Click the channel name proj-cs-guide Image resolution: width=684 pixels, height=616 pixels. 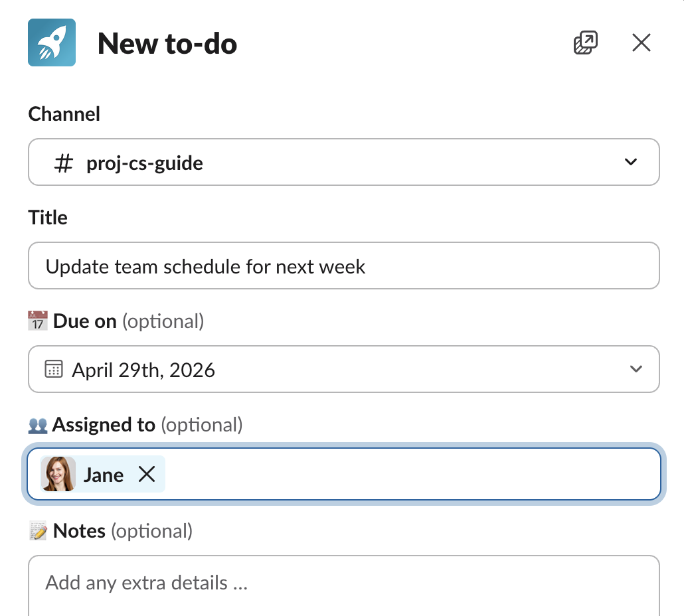[144, 163]
